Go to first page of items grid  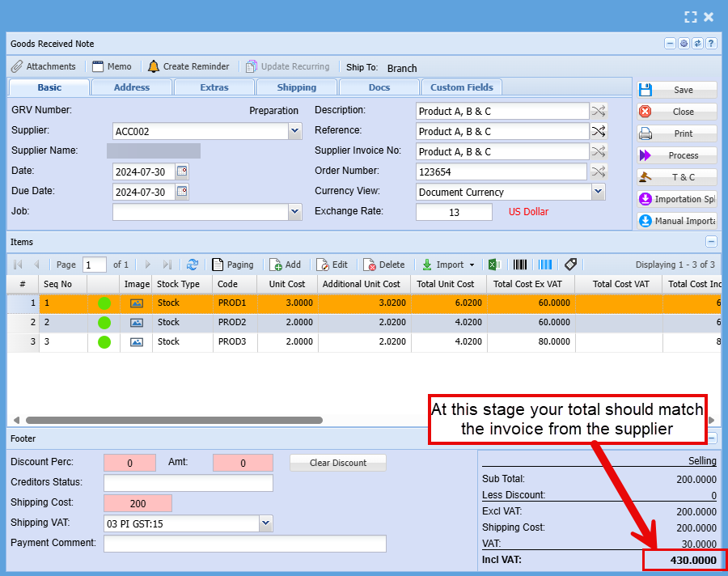pyautogui.click(x=18, y=265)
